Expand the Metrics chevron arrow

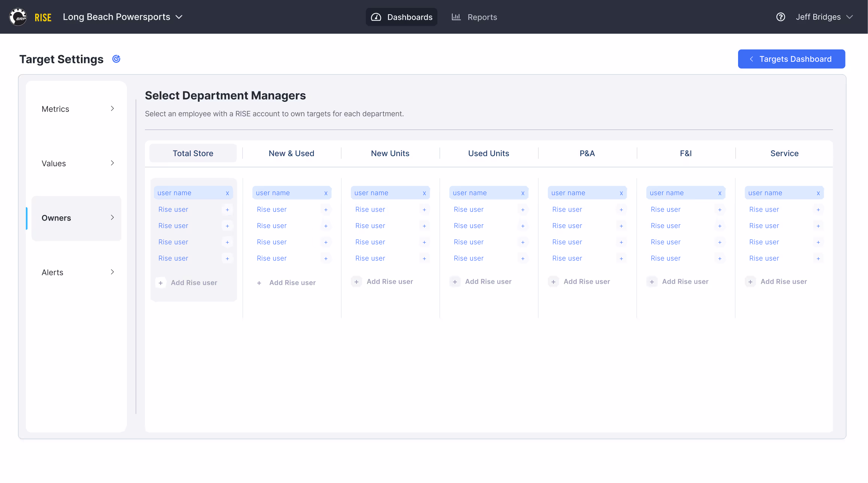click(112, 109)
